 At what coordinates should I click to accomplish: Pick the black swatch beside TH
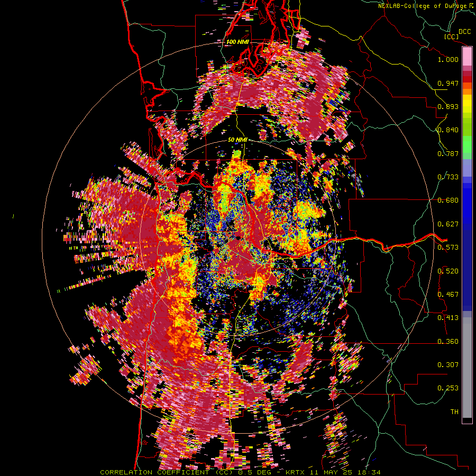coord(467,420)
